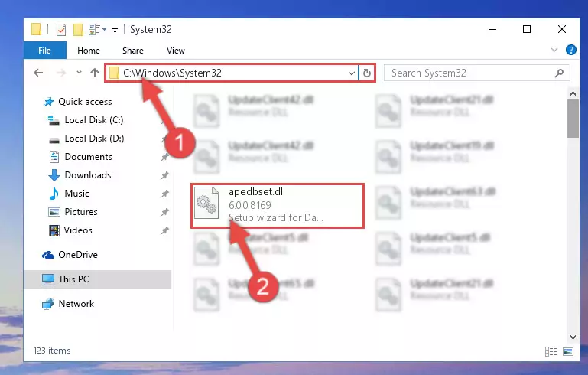Minimize the System32 window

[492, 29]
